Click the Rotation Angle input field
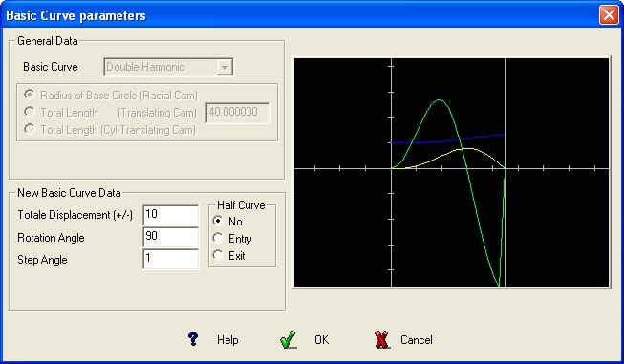This screenshot has width=624, height=364. coord(171,238)
